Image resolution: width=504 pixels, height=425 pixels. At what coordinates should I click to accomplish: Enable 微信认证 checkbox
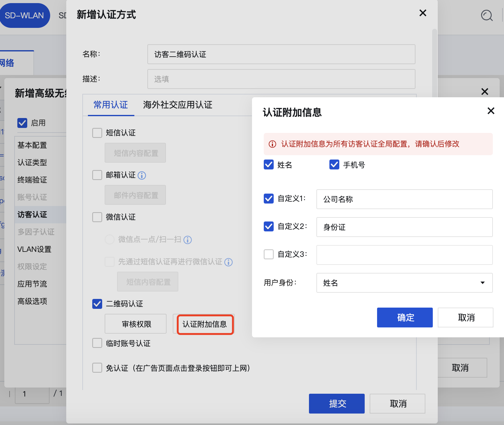tap(97, 217)
